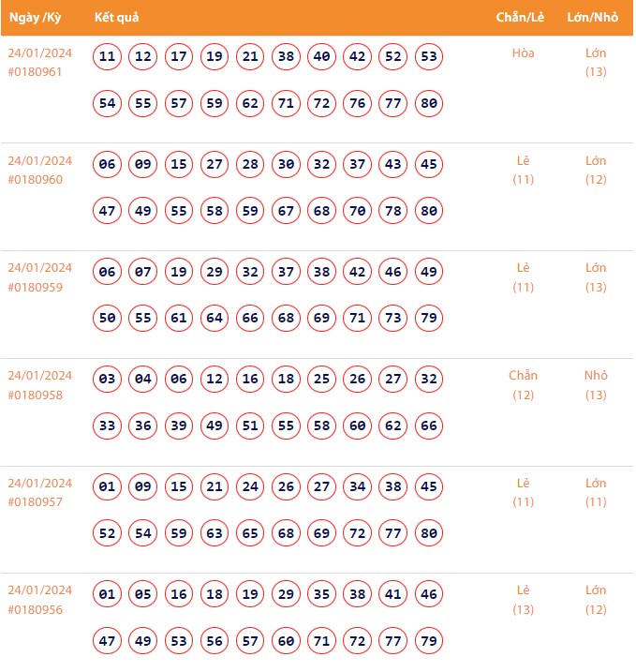Open the #0180957 draw entry

point(35,501)
